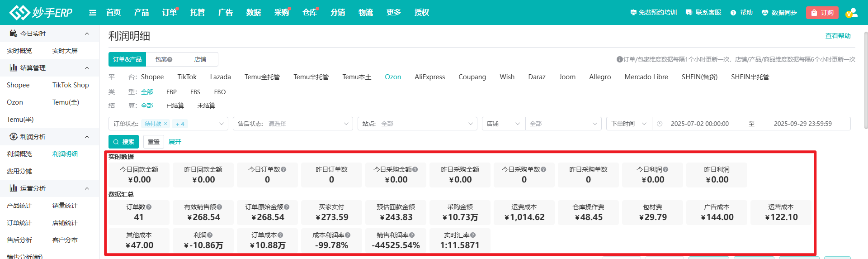This screenshot has width=868, height=259.
Task: Open 联系客服 chat
Action: click(703, 13)
